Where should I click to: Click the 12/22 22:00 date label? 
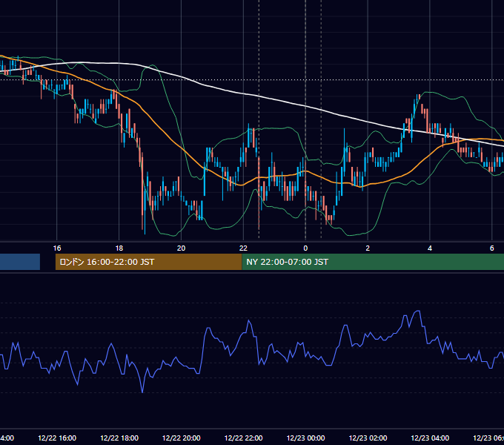(x=243, y=438)
